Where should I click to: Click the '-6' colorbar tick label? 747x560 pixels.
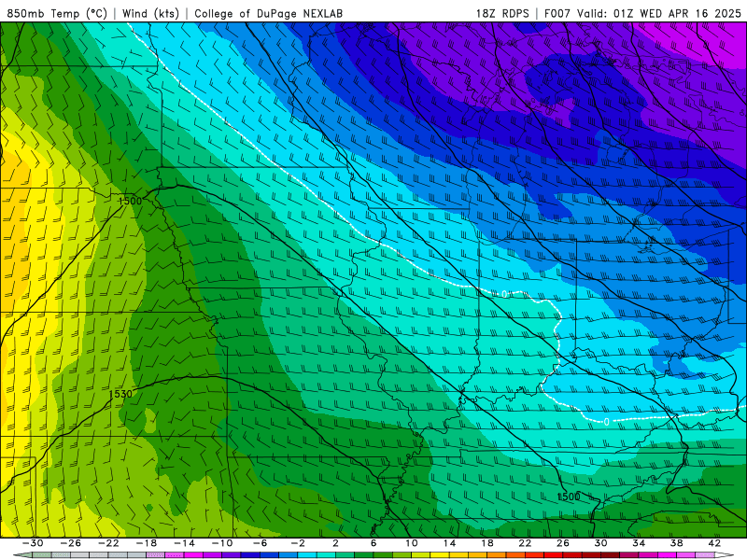pos(260,543)
